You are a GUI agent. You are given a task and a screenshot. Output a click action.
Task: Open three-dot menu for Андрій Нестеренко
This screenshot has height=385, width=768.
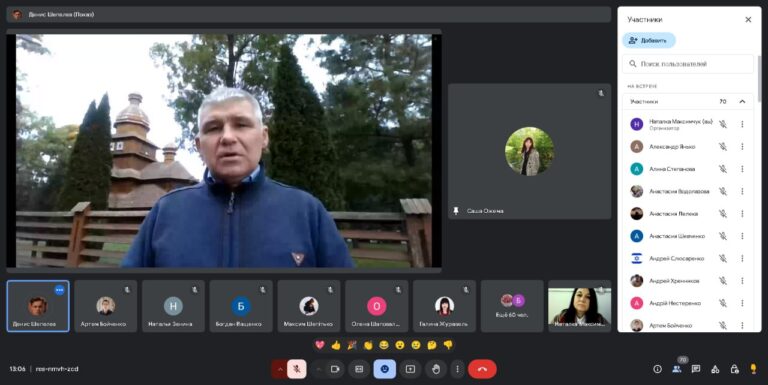click(x=743, y=303)
